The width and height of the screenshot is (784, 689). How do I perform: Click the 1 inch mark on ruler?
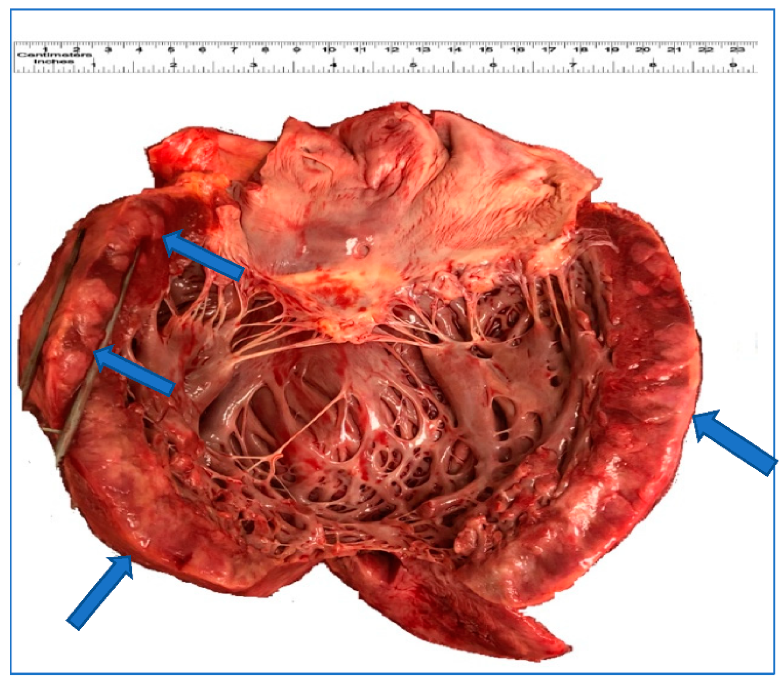pyautogui.click(x=94, y=64)
